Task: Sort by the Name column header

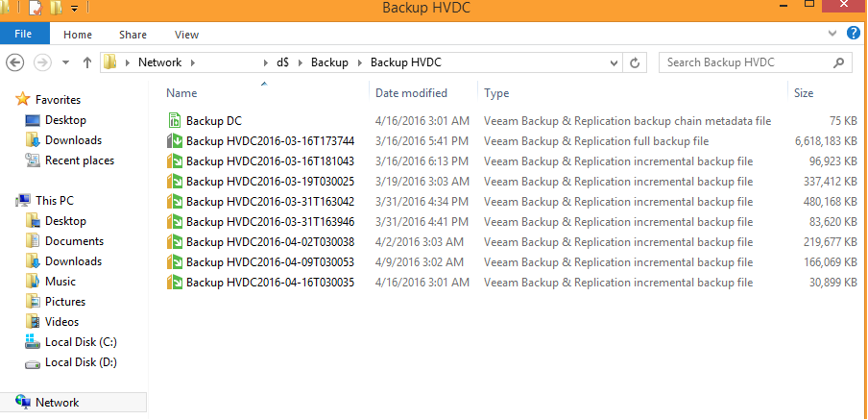Action: pos(264,92)
